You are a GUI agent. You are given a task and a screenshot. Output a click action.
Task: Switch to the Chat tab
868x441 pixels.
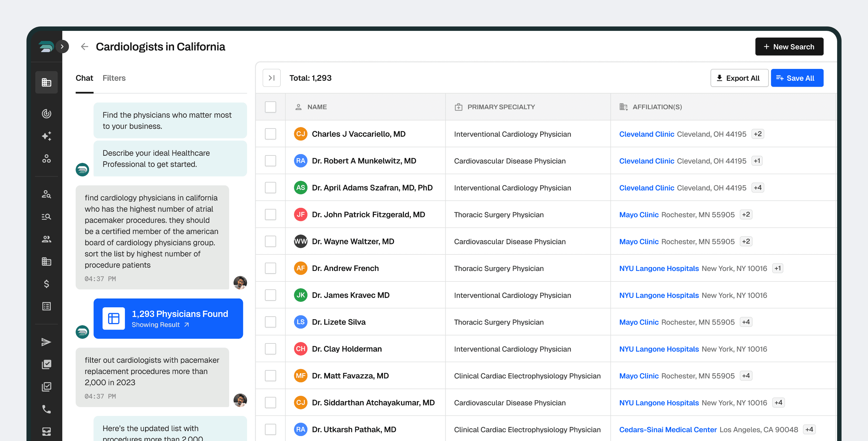tap(84, 78)
